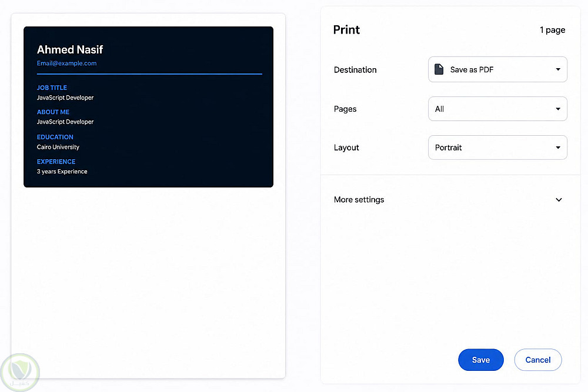This screenshot has width=588, height=392.
Task: Expand the More settings section
Action: click(x=448, y=200)
